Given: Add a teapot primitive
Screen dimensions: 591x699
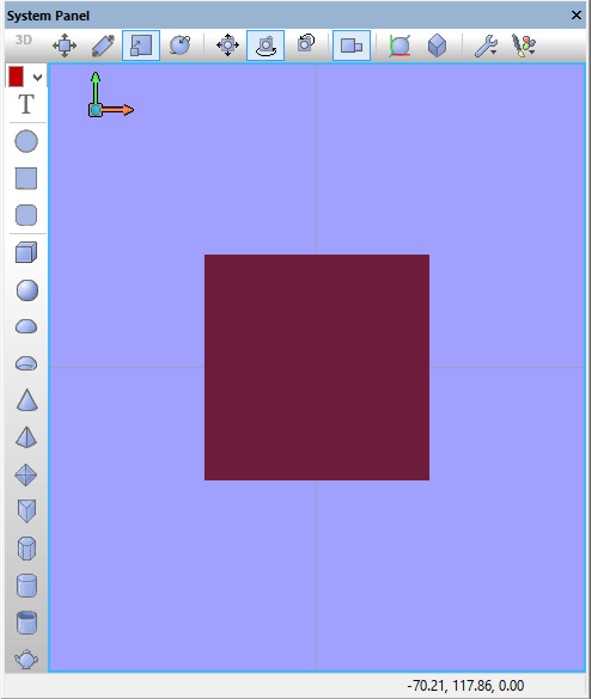Looking at the screenshot, I should pyautogui.click(x=26, y=658).
